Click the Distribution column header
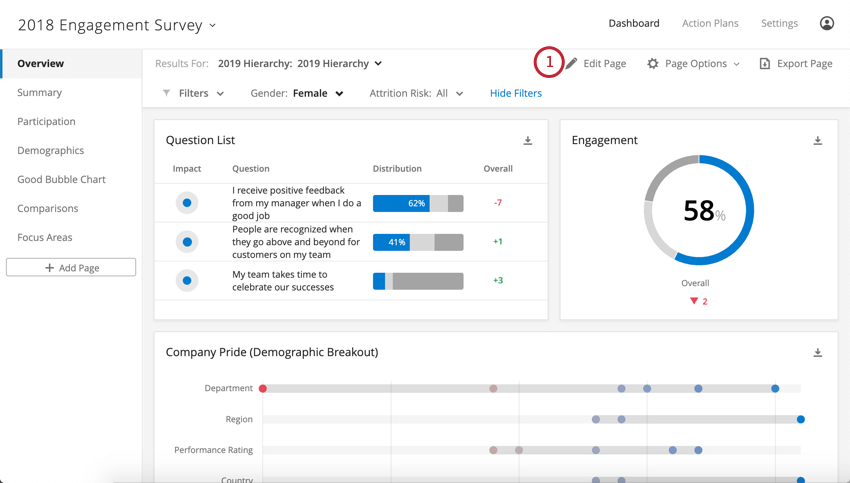850x483 pixels. (397, 169)
